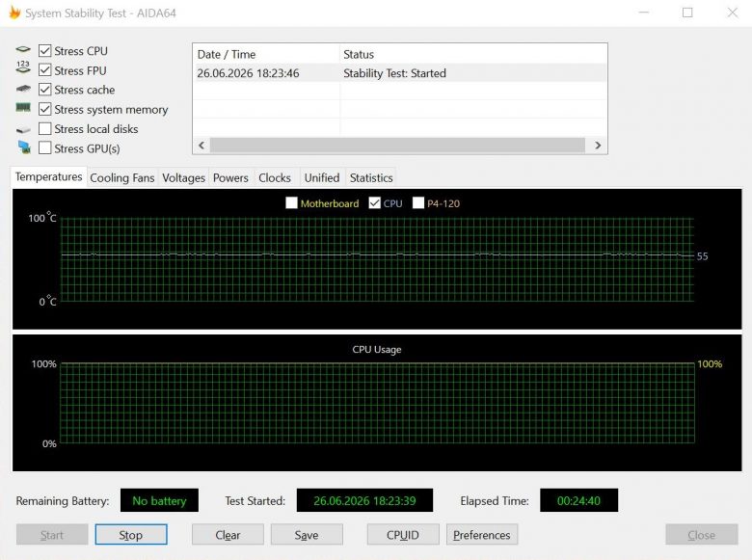The width and height of the screenshot is (752, 560).
Task: Stop the stability test
Action: [x=131, y=535]
